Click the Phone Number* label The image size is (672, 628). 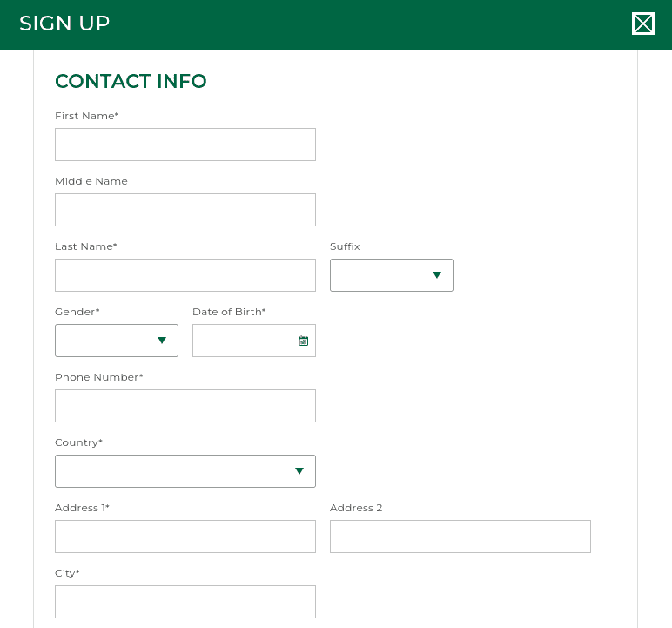[x=99, y=377]
